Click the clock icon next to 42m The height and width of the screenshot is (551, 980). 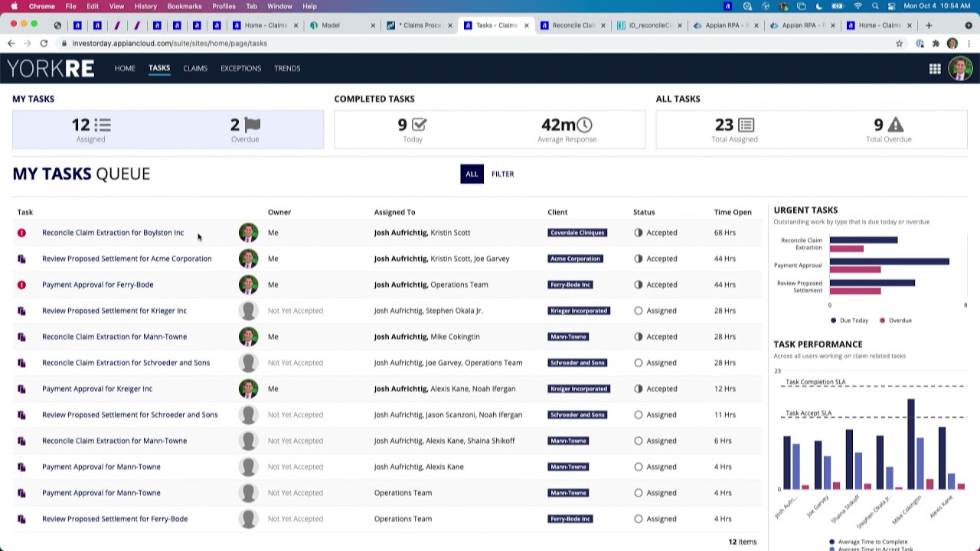[584, 125]
